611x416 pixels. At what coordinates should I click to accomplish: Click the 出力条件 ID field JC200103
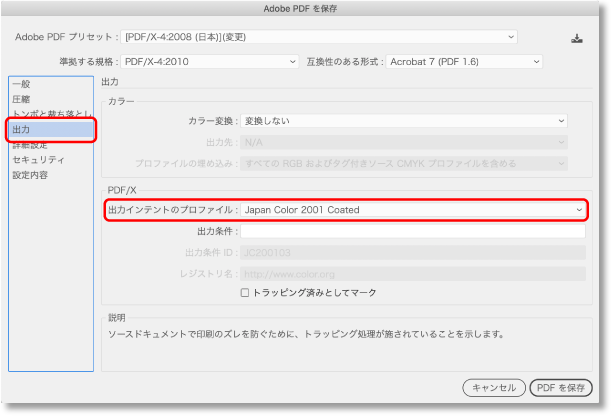(x=413, y=252)
